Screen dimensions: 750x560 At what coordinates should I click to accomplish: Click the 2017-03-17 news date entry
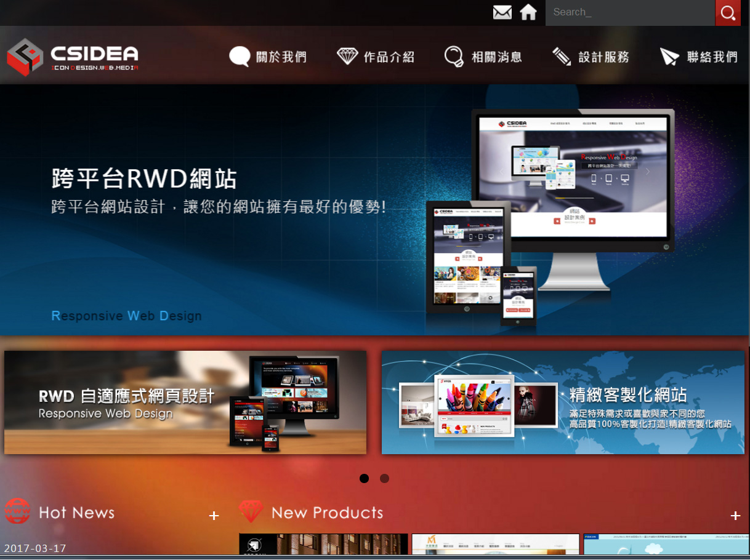[x=35, y=548]
